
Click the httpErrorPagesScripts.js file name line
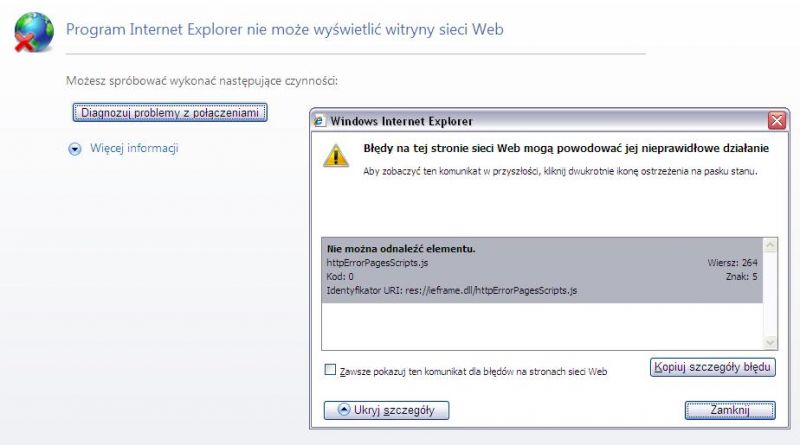tap(377, 263)
